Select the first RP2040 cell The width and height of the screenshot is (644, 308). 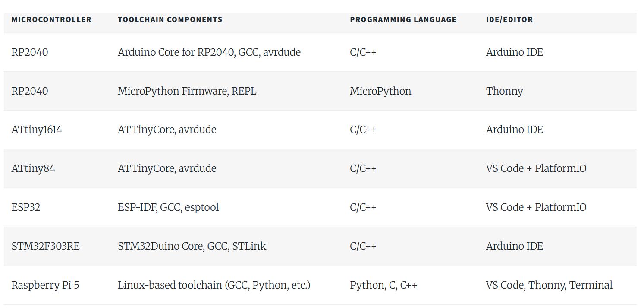30,52
